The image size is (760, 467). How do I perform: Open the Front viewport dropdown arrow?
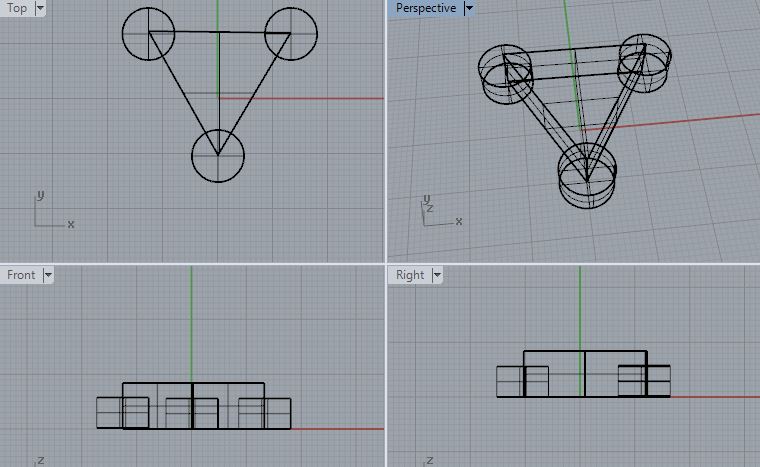coord(48,275)
